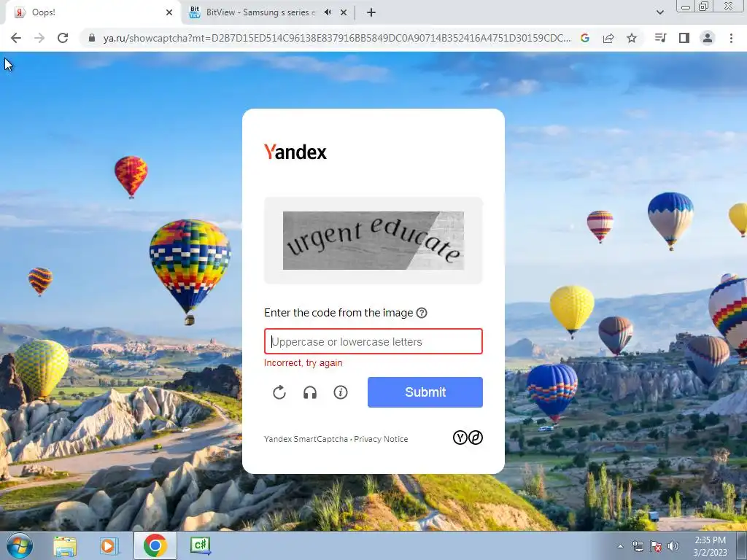Open the volume control in the system tray

click(x=673, y=546)
